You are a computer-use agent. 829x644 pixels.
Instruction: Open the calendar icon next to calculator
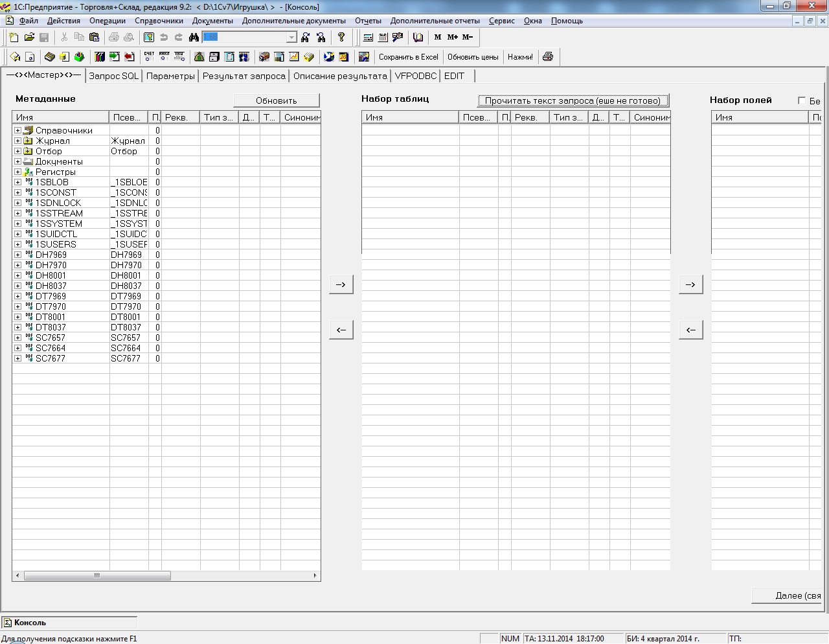click(383, 37)
